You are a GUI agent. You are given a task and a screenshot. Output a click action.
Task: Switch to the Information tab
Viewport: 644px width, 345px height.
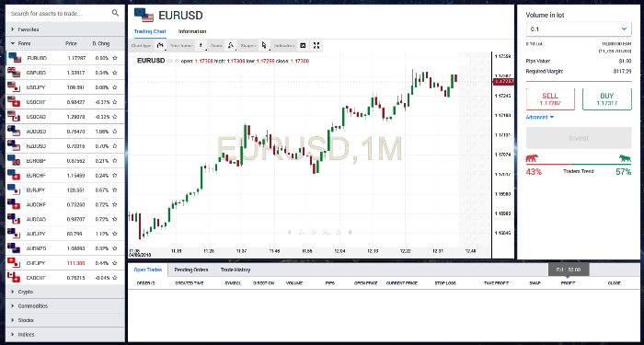point(192,31)
